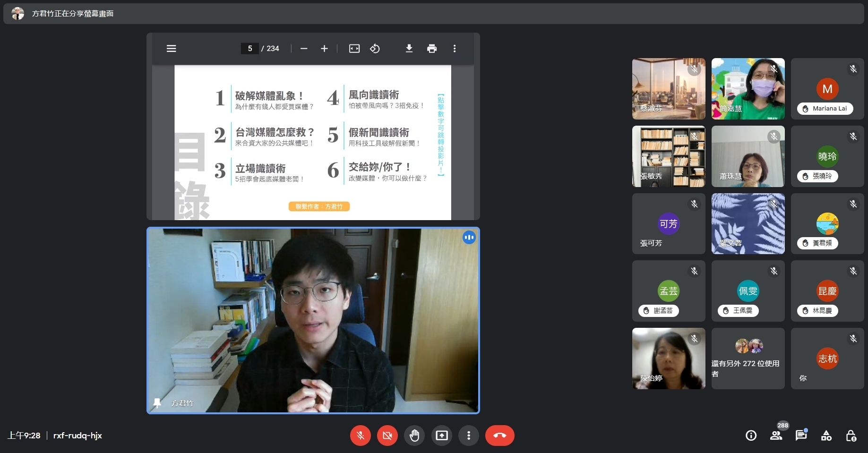Open more options in call controls
The width and height of the screenshot is (868, 453).
(x=469, y=436)
